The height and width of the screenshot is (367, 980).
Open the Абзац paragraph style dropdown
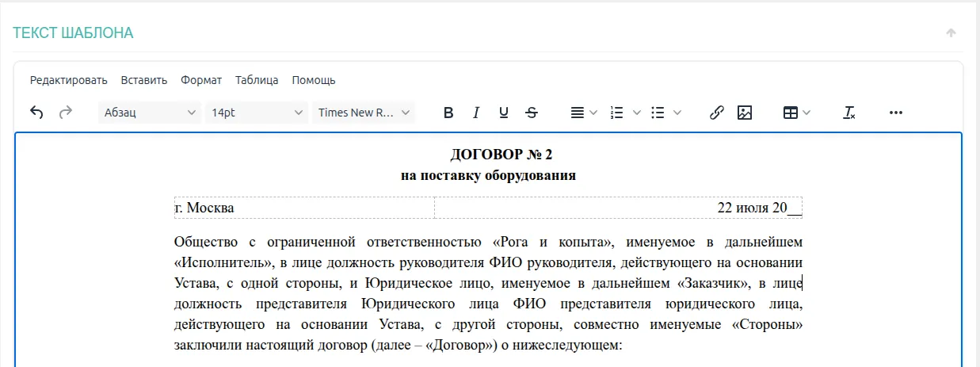coord(150,113)
